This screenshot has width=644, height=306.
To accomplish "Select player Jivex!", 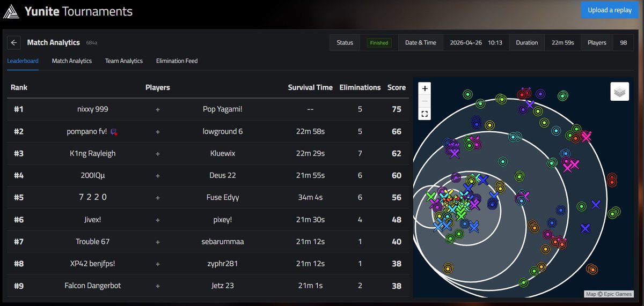I will coord(93,220).
